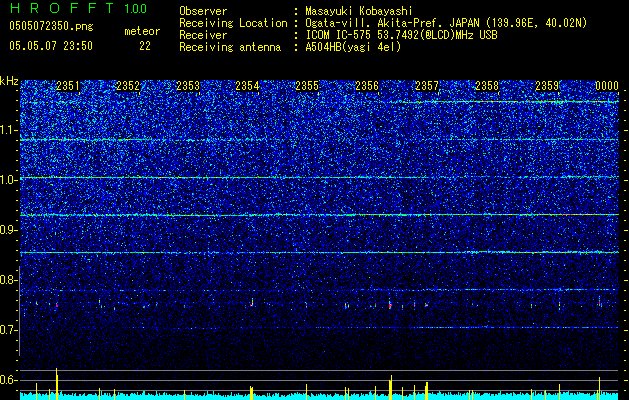Click the 2356 time marker
The height and width of the screenshot is (400, 629).
(x=367, y=86)
